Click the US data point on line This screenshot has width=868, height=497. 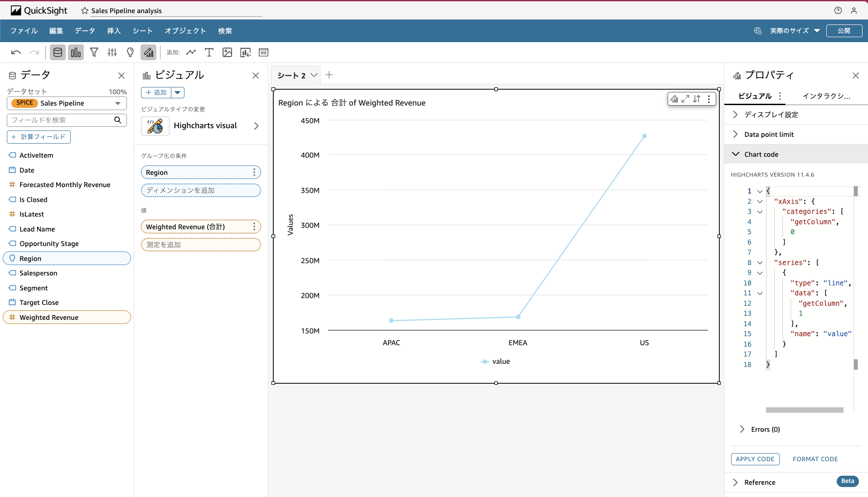point(645,136)
